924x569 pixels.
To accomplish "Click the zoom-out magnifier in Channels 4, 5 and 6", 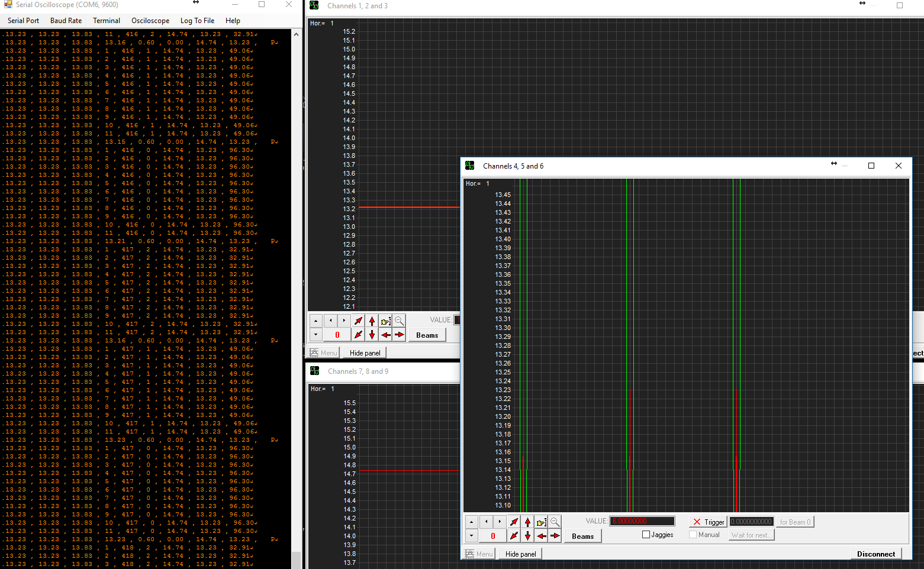I will pos(555,522).
